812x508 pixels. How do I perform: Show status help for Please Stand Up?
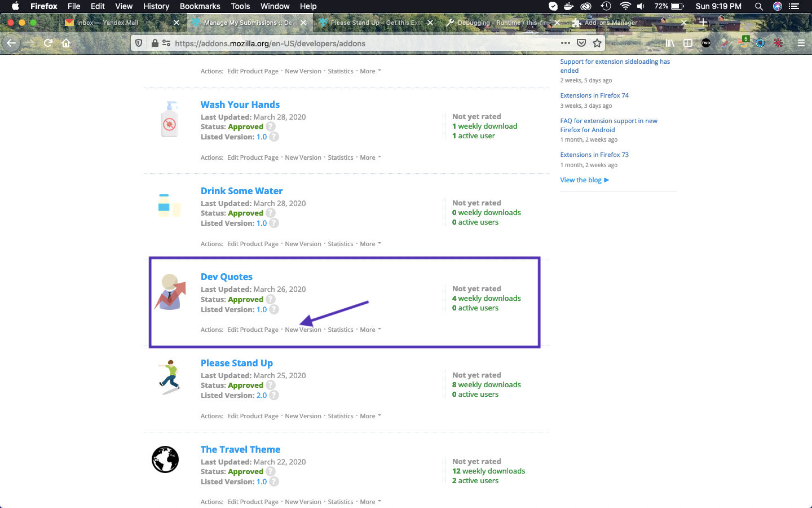271,385
